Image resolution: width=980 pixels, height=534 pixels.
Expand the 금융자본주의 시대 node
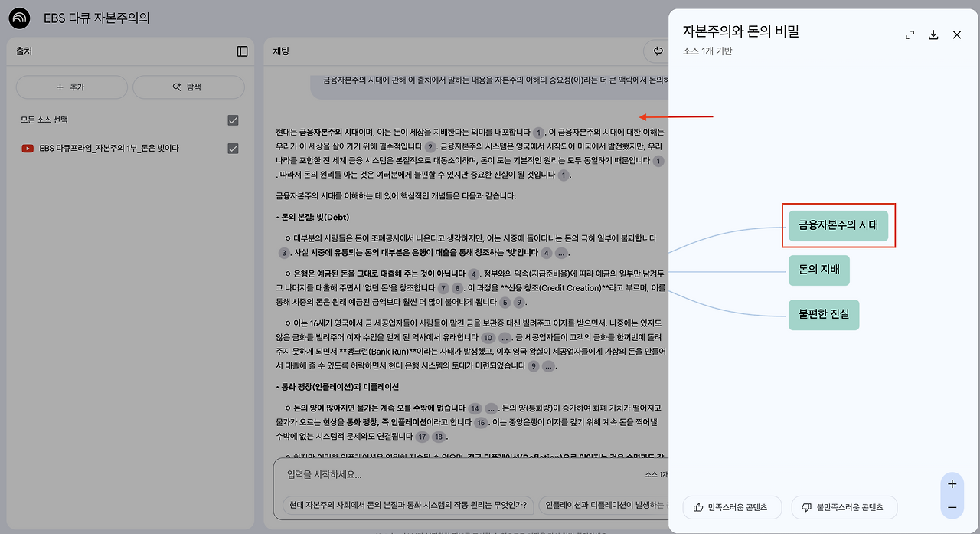point(839,225)
